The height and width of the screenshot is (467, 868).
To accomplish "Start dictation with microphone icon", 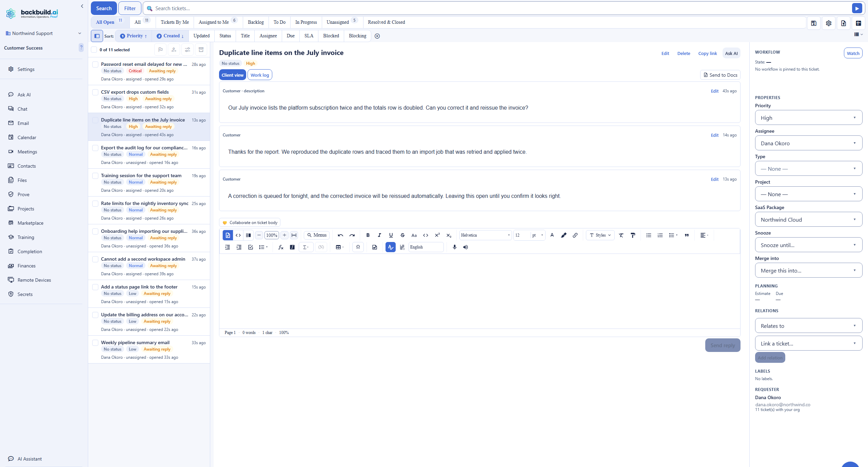I will (455, 247).
